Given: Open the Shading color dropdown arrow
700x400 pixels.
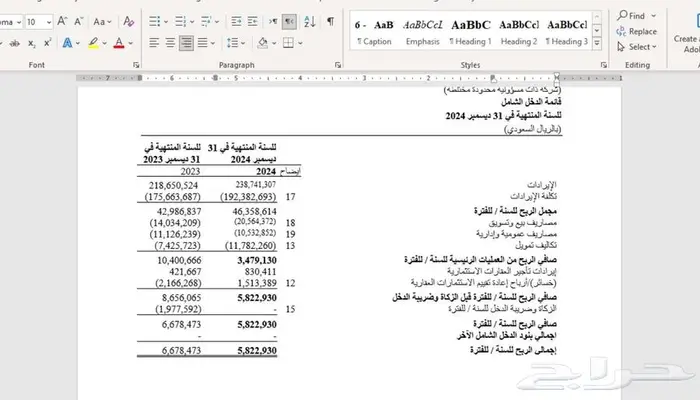Looking at the screenshot, I should [274, 43].
